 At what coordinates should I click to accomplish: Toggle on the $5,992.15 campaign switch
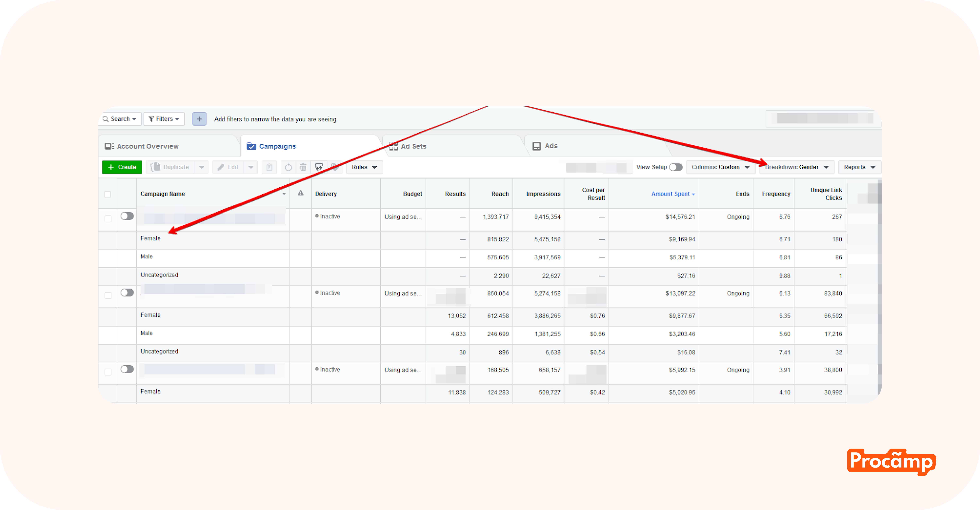(127, 369)
